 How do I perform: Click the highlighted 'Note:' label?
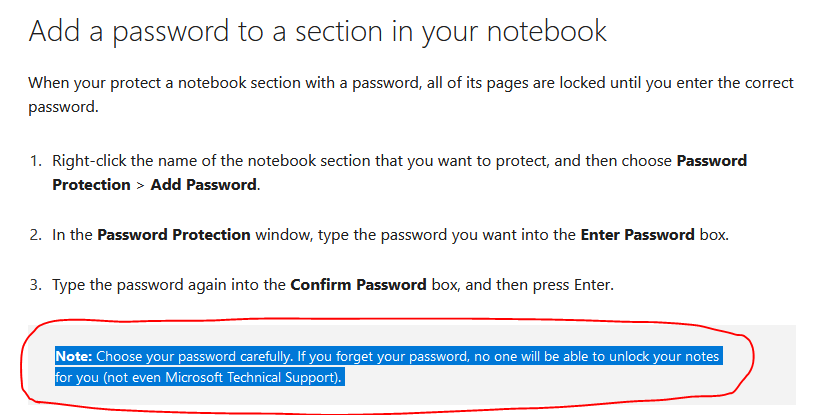73,357
